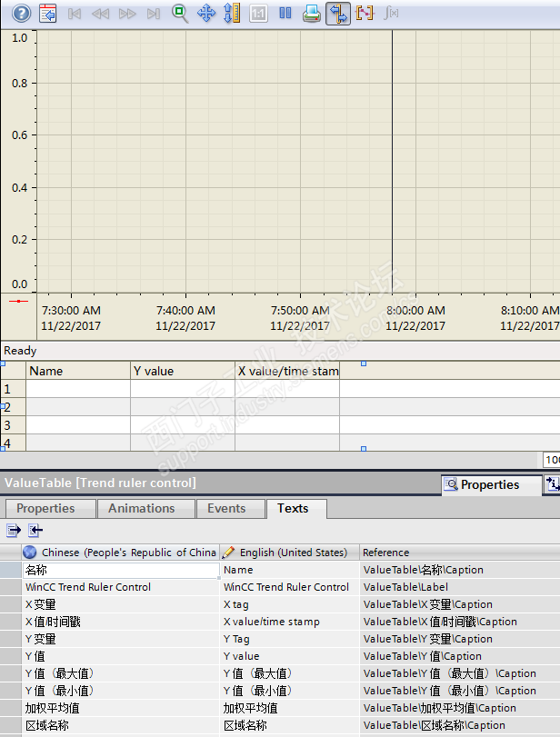This screenshot has height=737, width=560.
Task: Select reference 'ValueTable\区域名称\Caption'
Action: pos(460,725)
